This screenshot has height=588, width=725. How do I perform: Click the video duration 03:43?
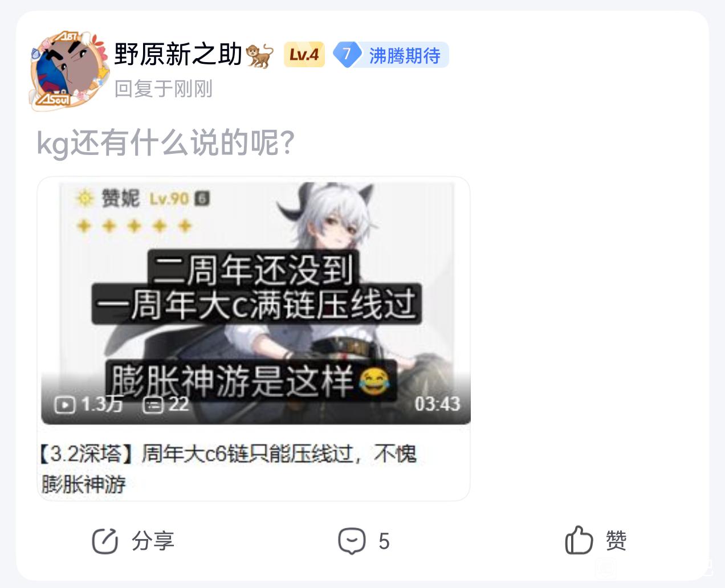tap(437, 404)
